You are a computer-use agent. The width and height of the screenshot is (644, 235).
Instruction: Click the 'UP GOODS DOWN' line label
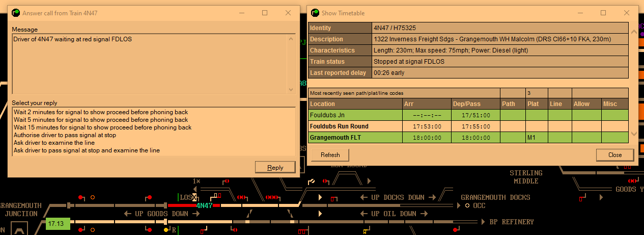(161, 214)
